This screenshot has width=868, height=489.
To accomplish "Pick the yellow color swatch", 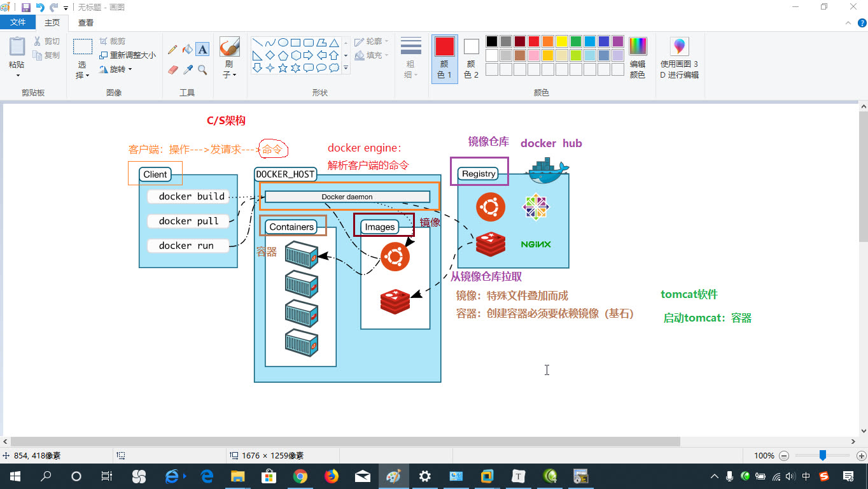I will tap(560, 41).
